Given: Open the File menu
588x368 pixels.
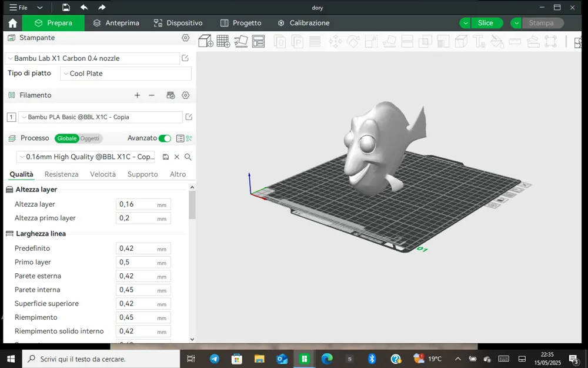Looking at the screenshot, I should (18, 8).
